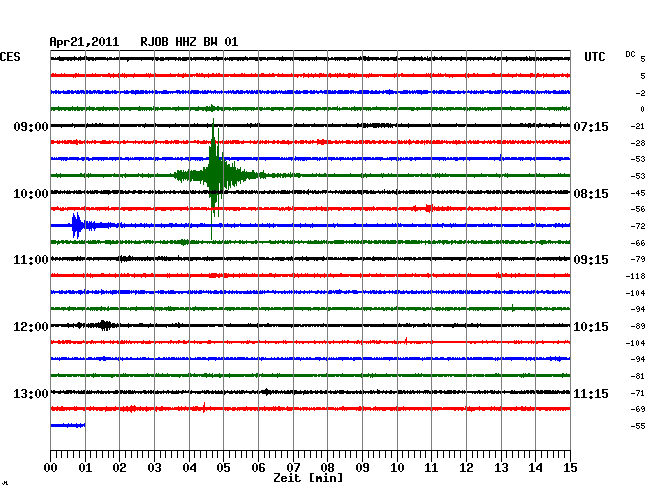Click minute 07 on the time axis
The image size is (650, 494).
293,467
